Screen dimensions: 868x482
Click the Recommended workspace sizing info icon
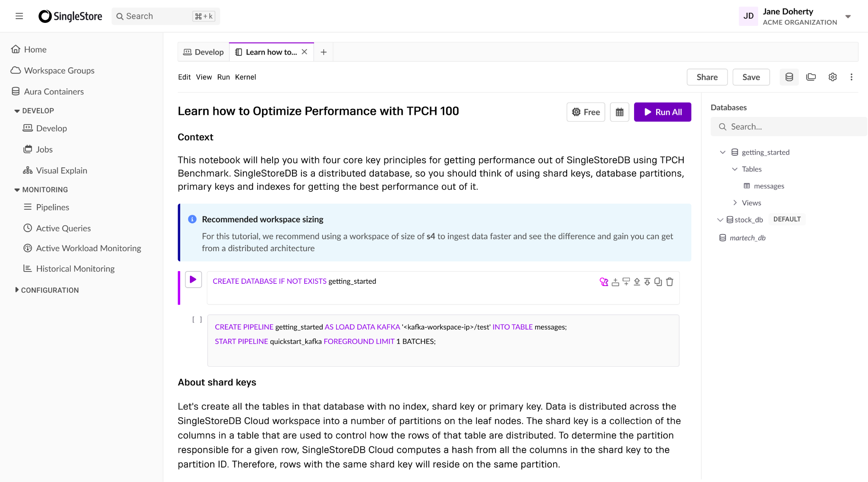pos(192,219)
